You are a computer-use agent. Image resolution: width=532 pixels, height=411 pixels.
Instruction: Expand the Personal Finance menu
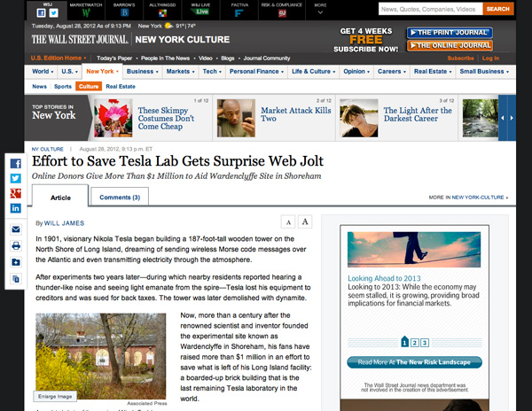click(x=256, y=72)
